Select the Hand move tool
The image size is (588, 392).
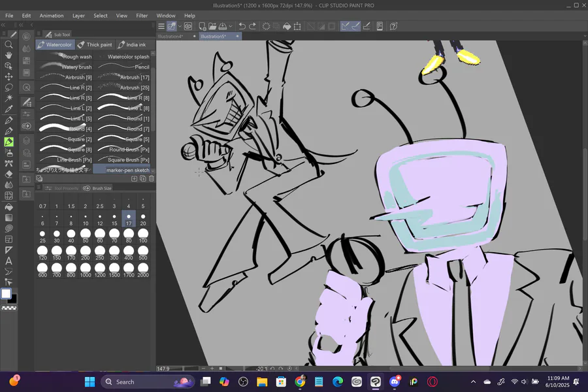pyautogui.click(x=8, y=55)
